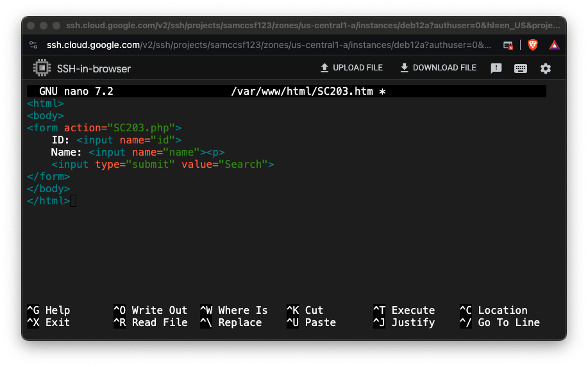This screenshot has height=367, width=588.
Task: Click the <html> opening tag line
Action: 46,103
